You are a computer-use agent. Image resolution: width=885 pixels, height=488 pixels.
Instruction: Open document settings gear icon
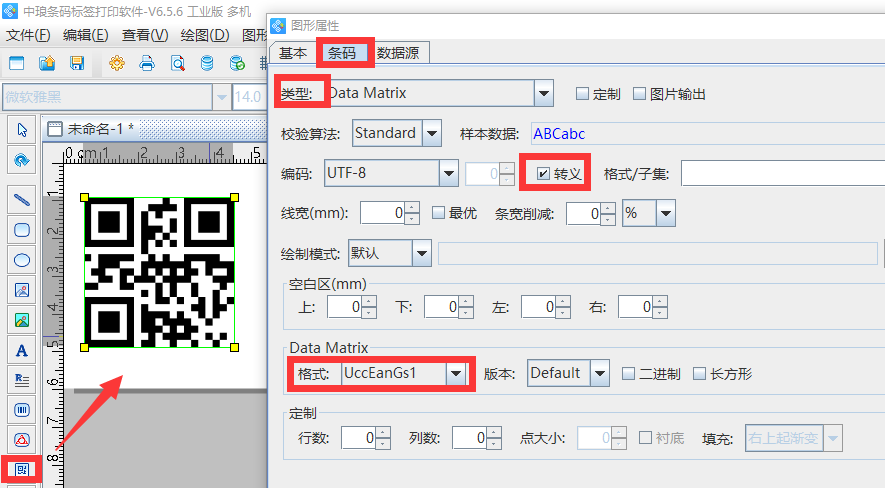tap(117, 63)
